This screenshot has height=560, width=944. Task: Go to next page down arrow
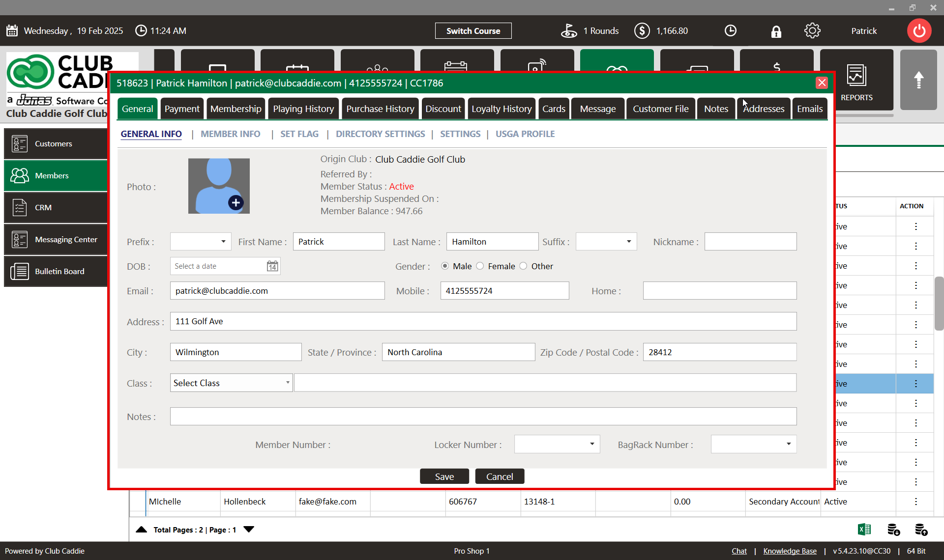click(x=249, y=529)
